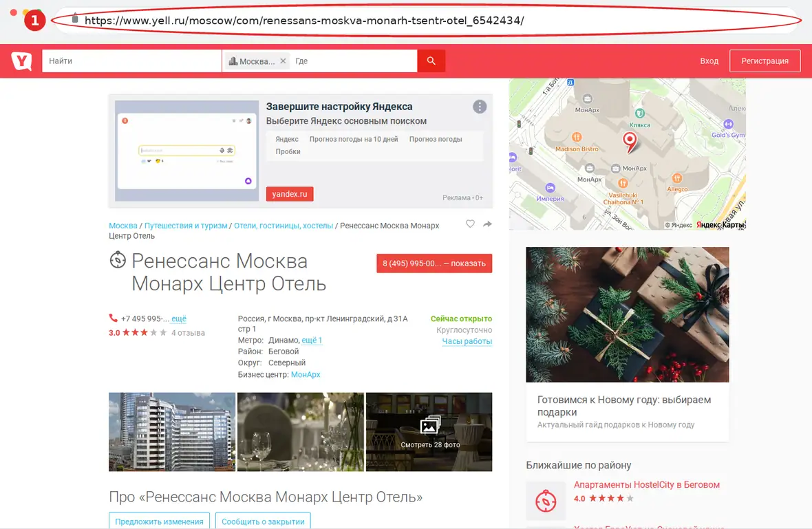Add hotel to favorites with heart icon

pos(470,224)
